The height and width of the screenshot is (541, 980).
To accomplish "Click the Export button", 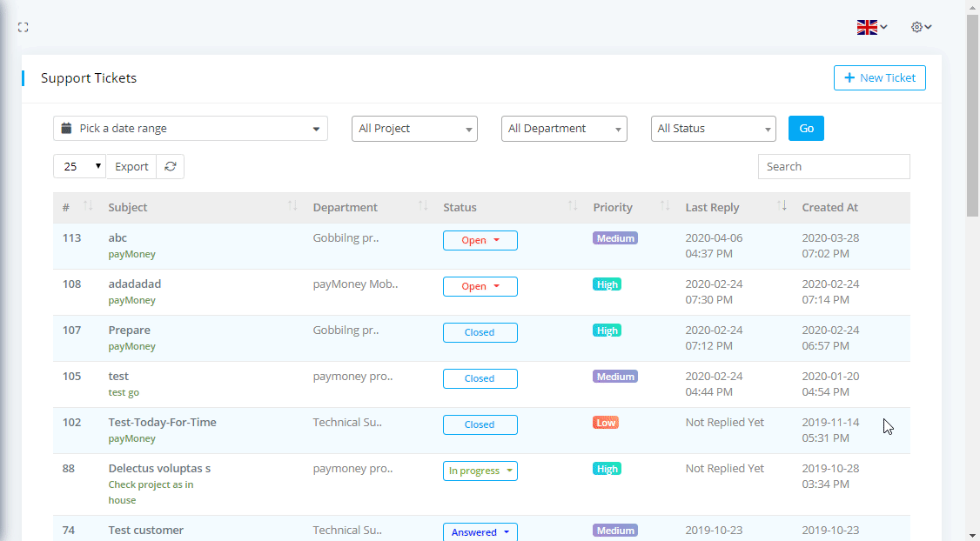I will (x=131, y=166).
